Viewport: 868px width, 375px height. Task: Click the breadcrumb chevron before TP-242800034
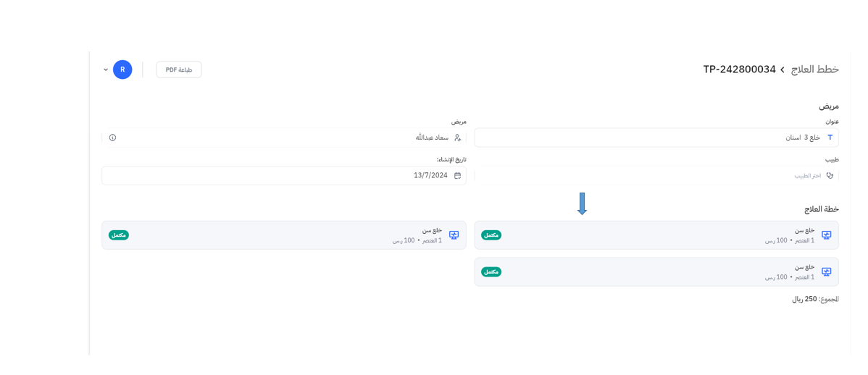pos(783,70)
